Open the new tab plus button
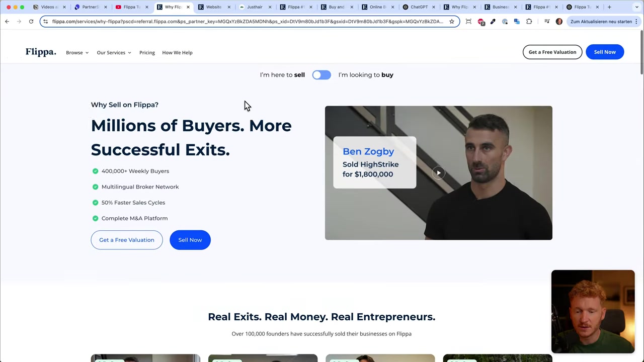 pos(609,7)
